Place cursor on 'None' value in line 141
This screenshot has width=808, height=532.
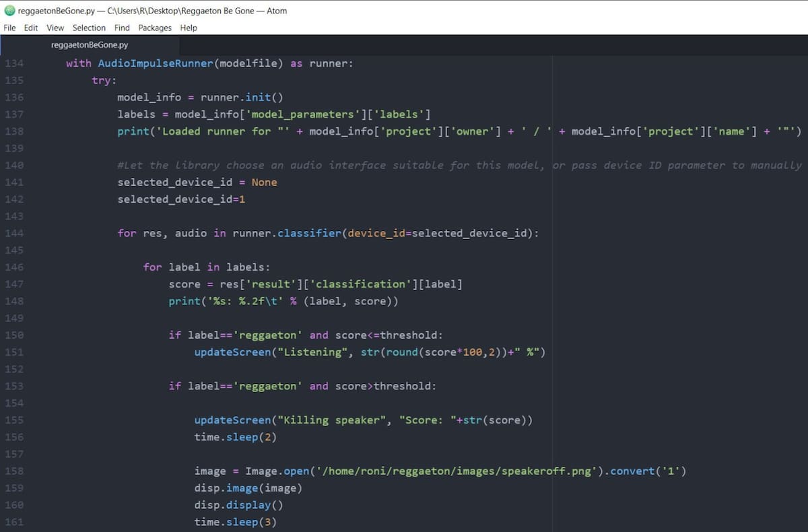[x=264, y=182]
